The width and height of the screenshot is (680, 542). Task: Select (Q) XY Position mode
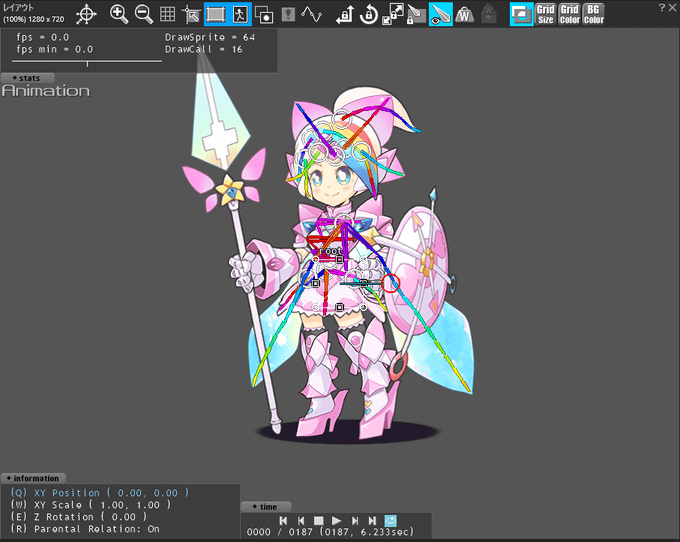100,493
